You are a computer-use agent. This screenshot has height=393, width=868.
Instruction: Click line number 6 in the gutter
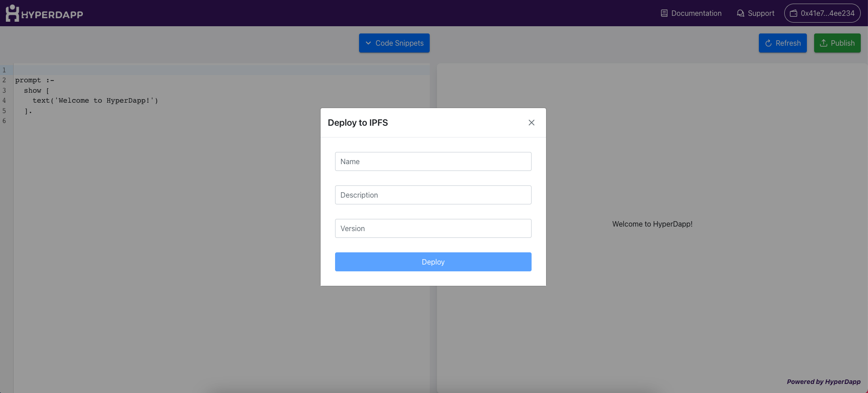click(x=4, y=121)
